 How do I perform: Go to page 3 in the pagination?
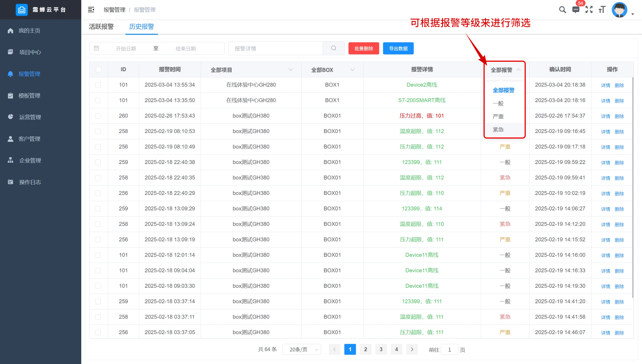(x=381, y=349)
